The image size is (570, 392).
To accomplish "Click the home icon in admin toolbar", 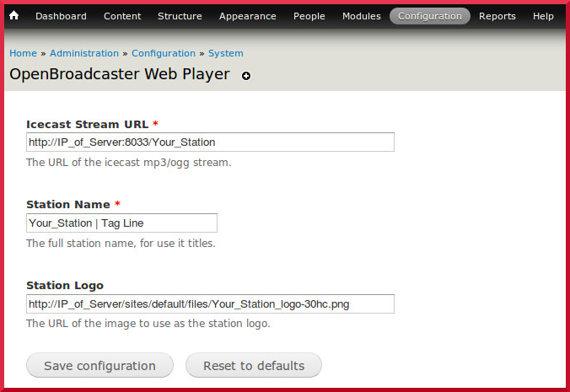I will 13,15.
